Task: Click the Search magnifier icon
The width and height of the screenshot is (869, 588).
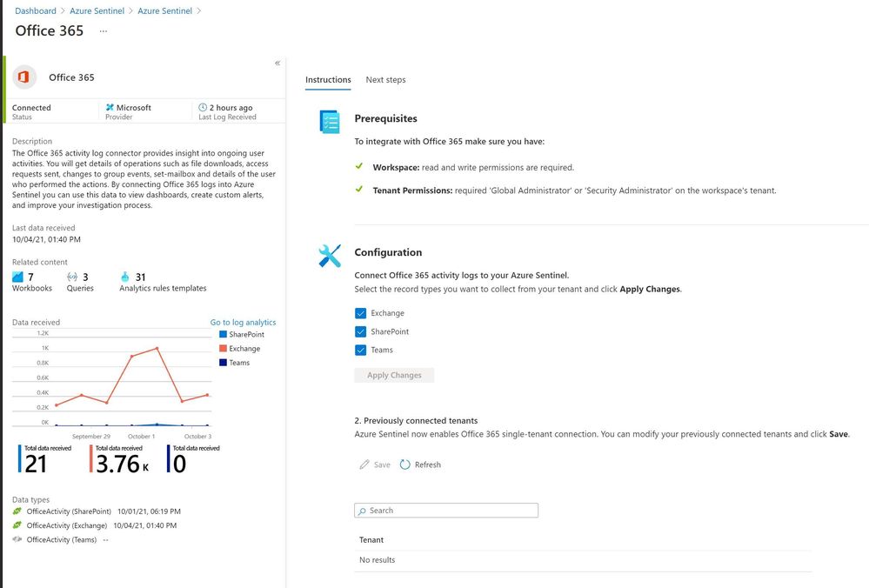Action: pos(363,511)
